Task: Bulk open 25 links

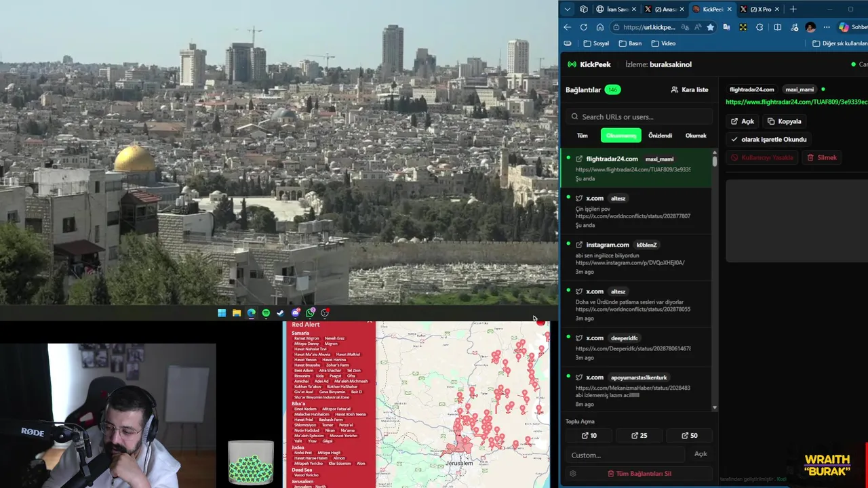Action: coord(639,436)
